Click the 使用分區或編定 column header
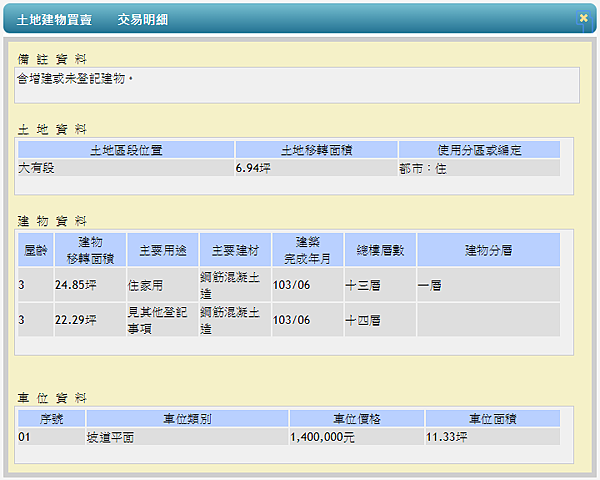Viewport: 600px width, 480px height. pyautogui.click(x=479, y=150)
